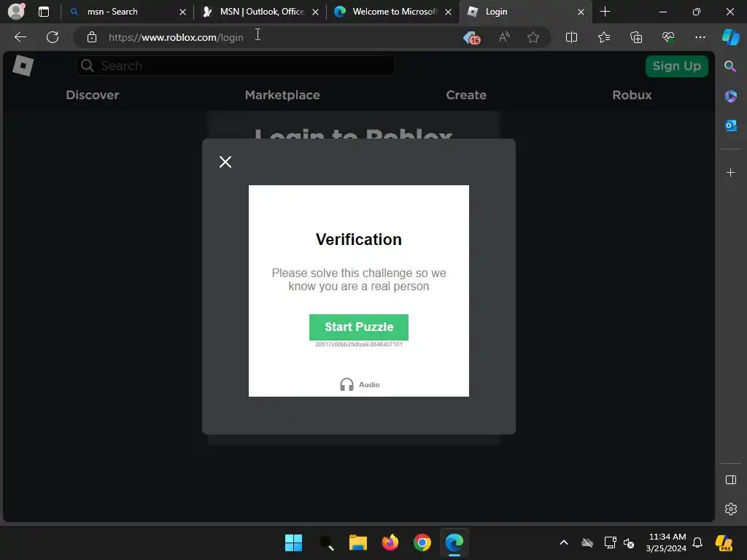Image resolution: width=747 pixels, height=560 pixels.
Task: Click the Sign Up button
Action: [676, 66]
